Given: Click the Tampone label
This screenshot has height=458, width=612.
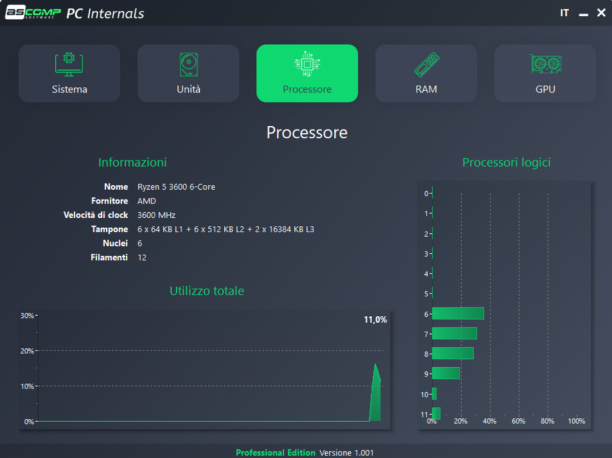Looking at the screenshot, I should [x=110, y=229].
